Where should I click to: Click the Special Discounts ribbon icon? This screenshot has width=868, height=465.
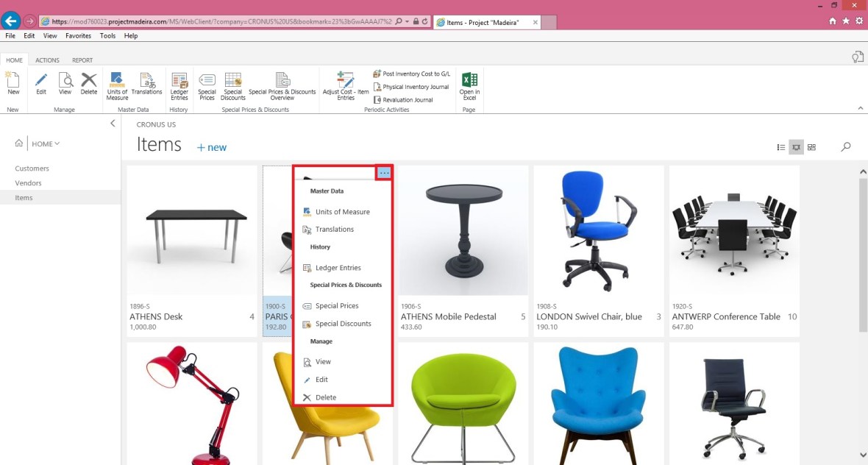coord(232,85)
